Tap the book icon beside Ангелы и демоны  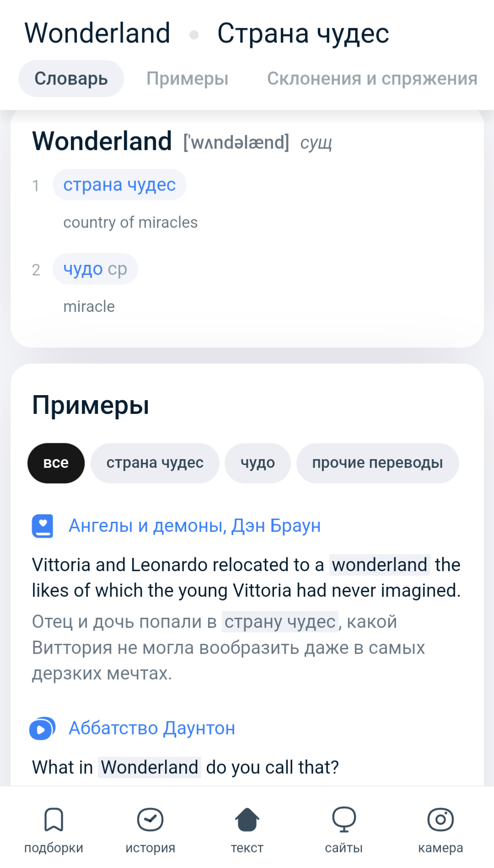coord(43,526)
